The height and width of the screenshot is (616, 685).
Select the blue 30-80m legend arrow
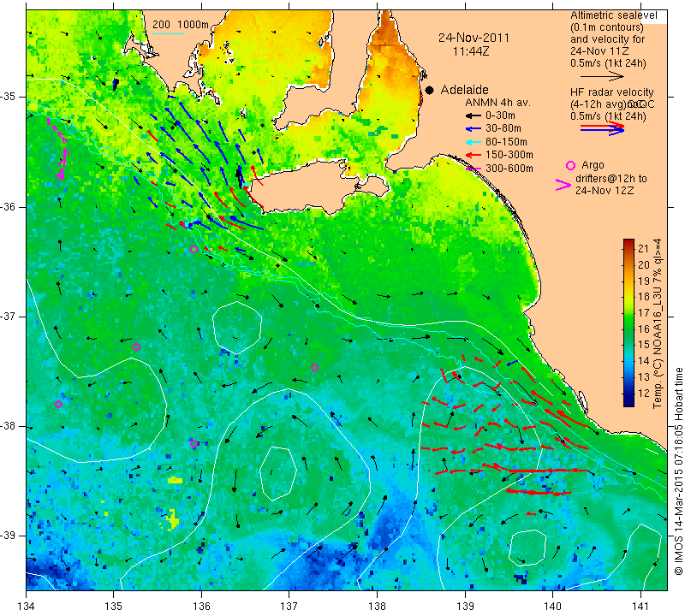[473, 129]
